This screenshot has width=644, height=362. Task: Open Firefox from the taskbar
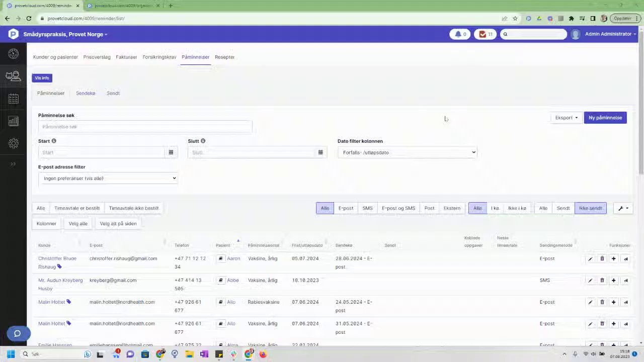coord(263,354)
